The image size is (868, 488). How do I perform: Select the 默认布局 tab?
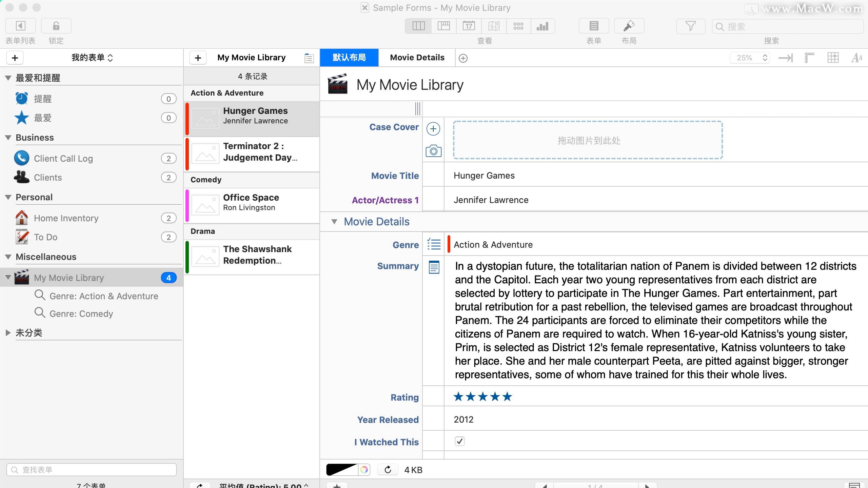[349, 58]
